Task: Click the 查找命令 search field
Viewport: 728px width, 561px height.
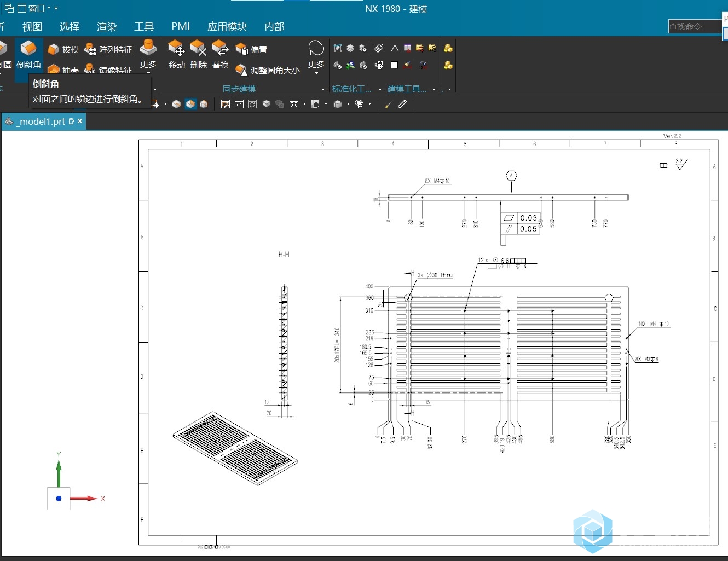Action: [x=695, y=26]
